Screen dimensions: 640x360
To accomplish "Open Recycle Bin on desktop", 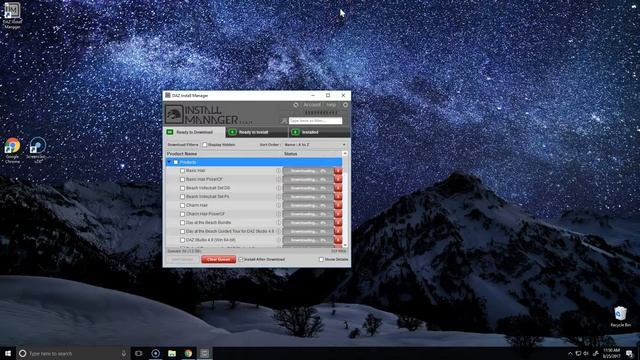I will 620,317.
